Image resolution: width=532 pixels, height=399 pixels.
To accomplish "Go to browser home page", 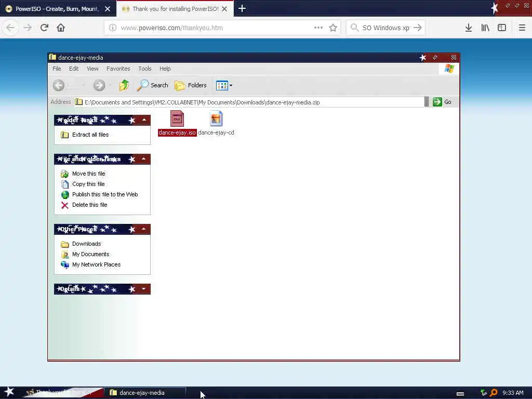I will pos(61,28).
